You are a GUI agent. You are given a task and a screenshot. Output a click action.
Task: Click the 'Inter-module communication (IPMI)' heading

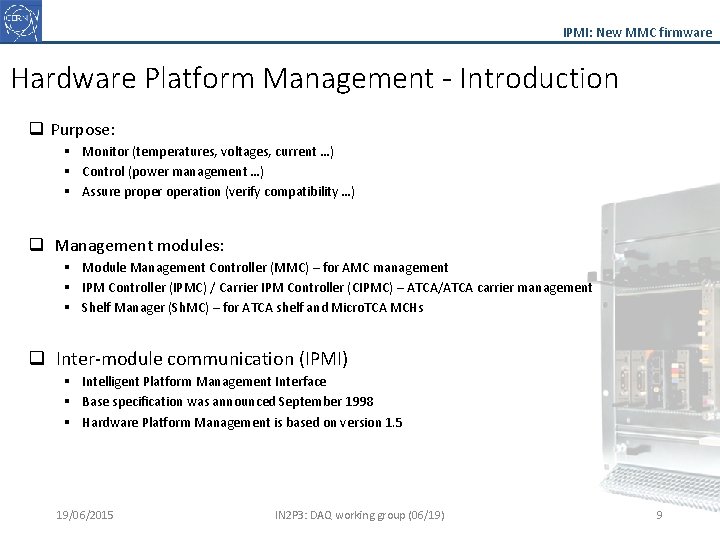pyautogui.click(x=202, y=359)
